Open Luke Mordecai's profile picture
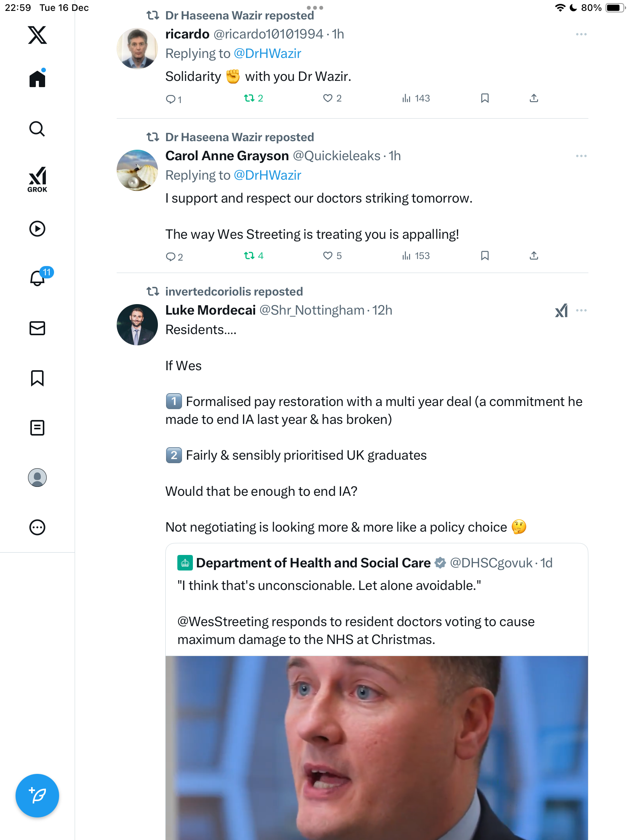Viewport: 630px width, 840px height. 137,325
